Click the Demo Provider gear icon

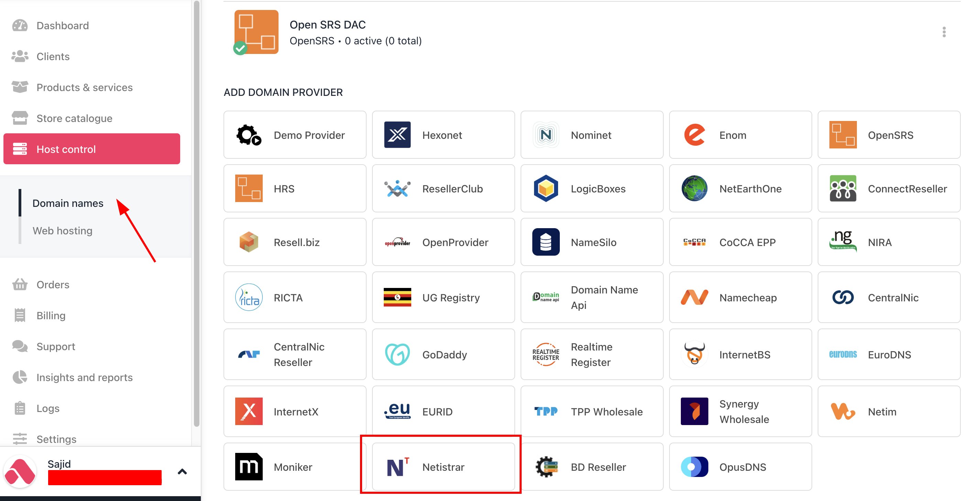[x=249, y=135]
